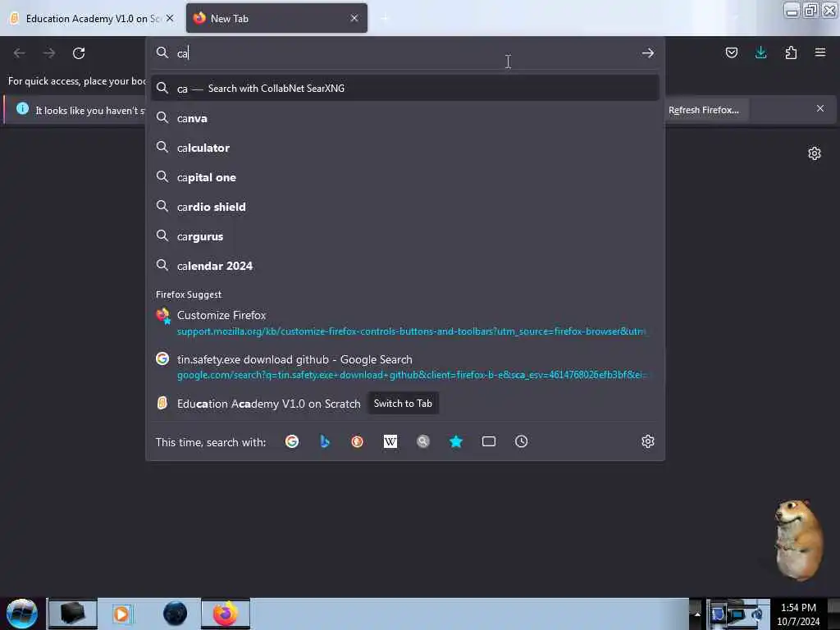This screenshot has width=840, height=630.
Task: Show hidden system tray icons
Action: coord(697,614)
